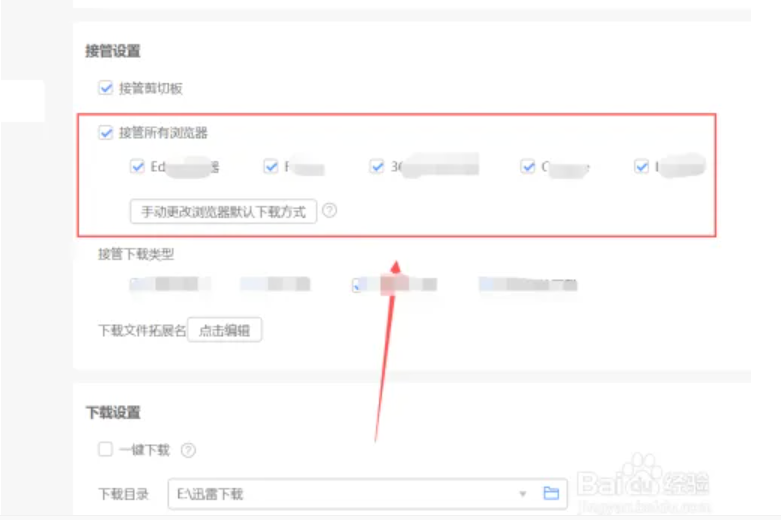Toggle the 接管所有浏览器 checkbox
The width and height of the screenshot is (781, 520).
point(106,132)
